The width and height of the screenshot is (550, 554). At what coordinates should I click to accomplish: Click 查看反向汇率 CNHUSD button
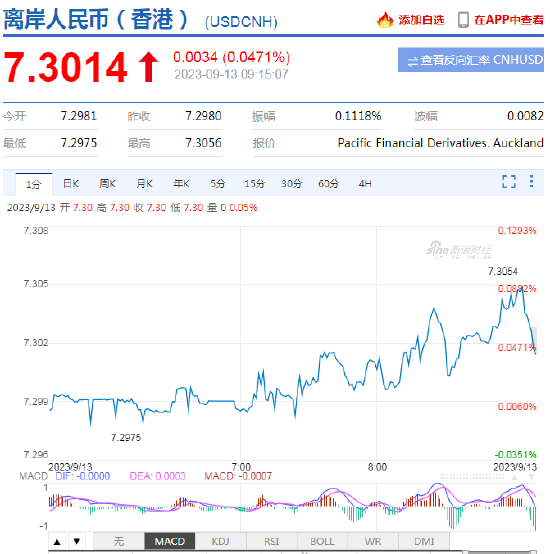tap(471, 60)
